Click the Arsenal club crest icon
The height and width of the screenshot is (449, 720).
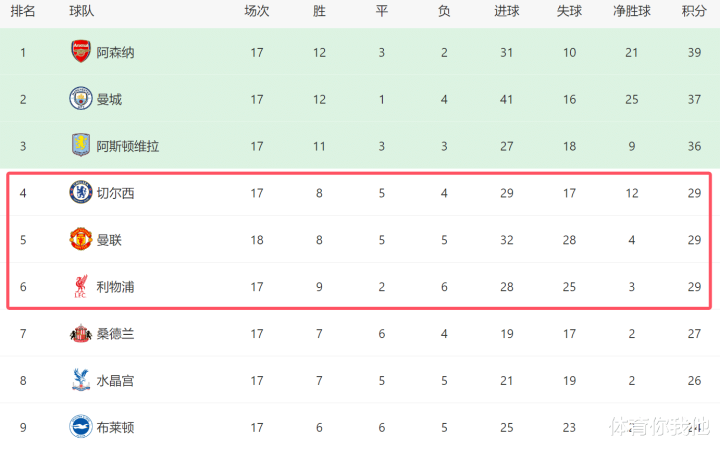click(x=81, y=52)
